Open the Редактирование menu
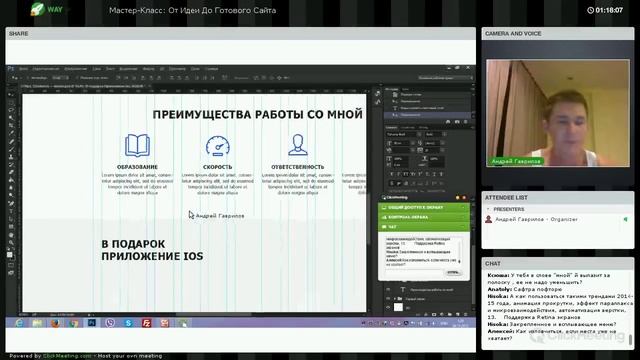The height and width of the screenshot is (360, 640). tap(46, 69)
